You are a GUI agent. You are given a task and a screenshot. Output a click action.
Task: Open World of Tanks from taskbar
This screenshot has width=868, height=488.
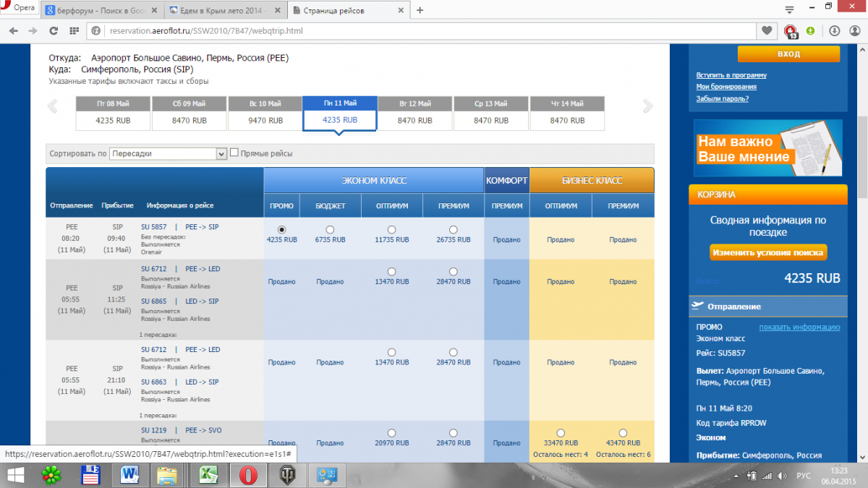coord(287,475)
